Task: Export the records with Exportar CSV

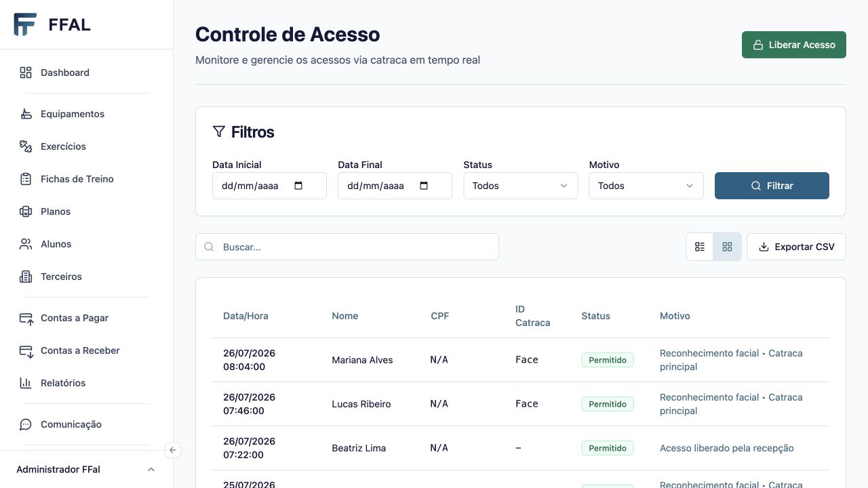Action: (x=797, y=247)
